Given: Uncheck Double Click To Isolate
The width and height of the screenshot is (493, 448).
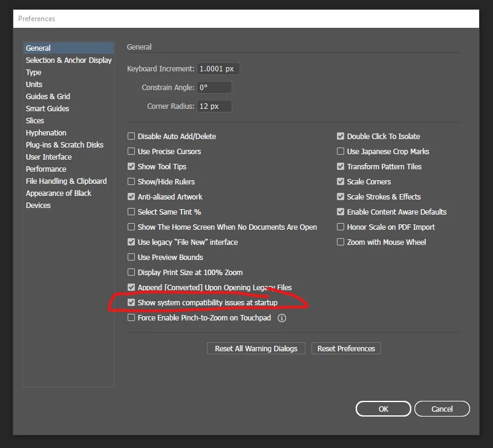Looking at the screenshot, I should tap(341, 136).
